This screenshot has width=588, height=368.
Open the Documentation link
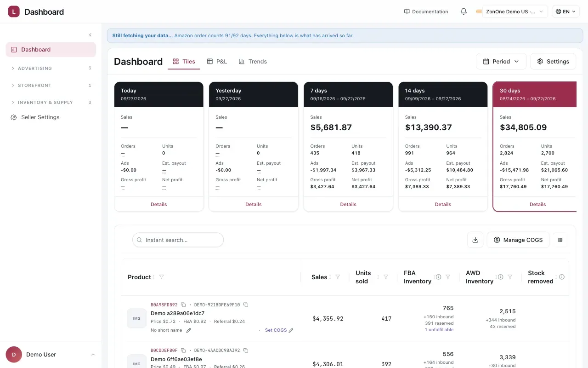[426, 11]
